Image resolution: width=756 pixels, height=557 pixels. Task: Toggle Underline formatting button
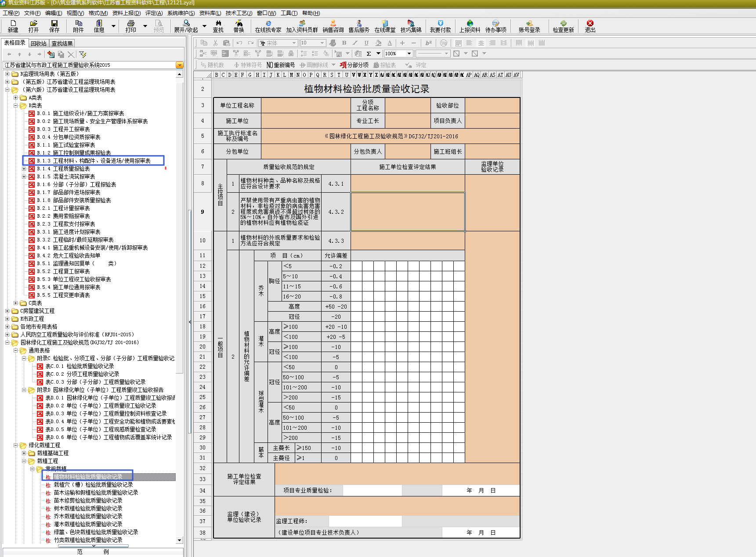366,43
